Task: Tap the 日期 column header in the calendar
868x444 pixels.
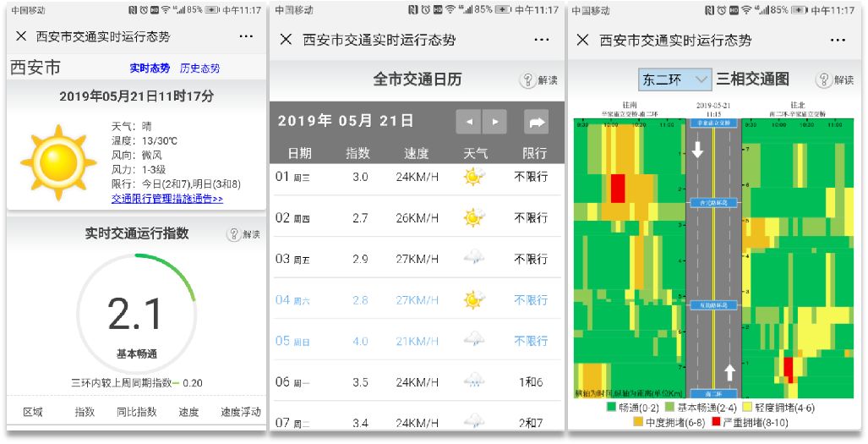Action: [x=299, y=153]
